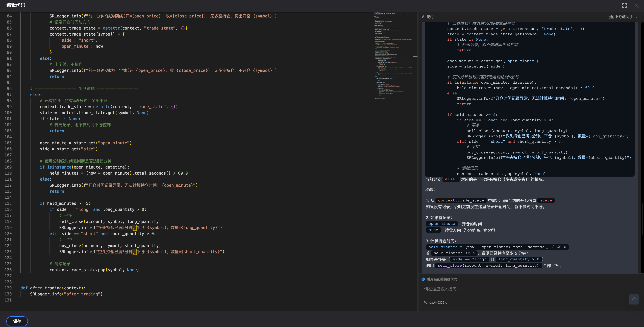Toggle fullscreen mode for the code editor

[x=625, y=6]
